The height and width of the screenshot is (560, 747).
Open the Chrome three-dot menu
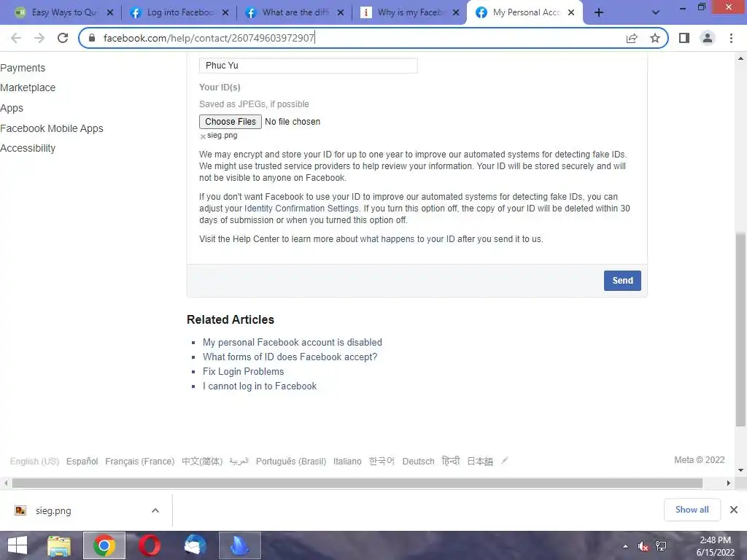click(731, 38)
